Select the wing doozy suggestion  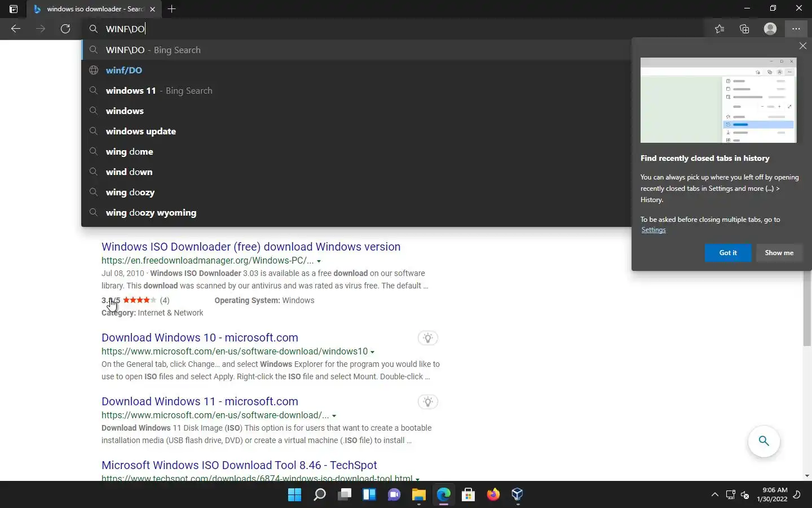(356, 192)
